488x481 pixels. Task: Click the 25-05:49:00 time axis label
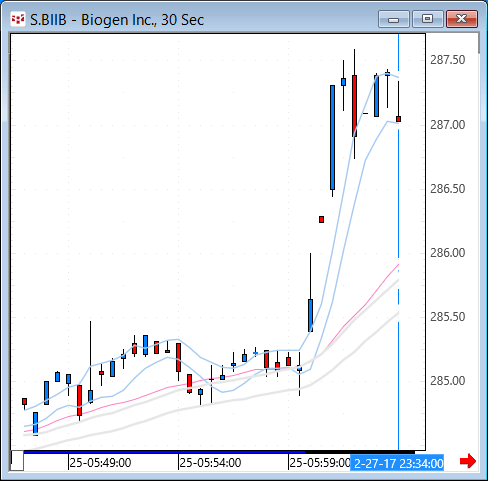click(x=100, y=463)
